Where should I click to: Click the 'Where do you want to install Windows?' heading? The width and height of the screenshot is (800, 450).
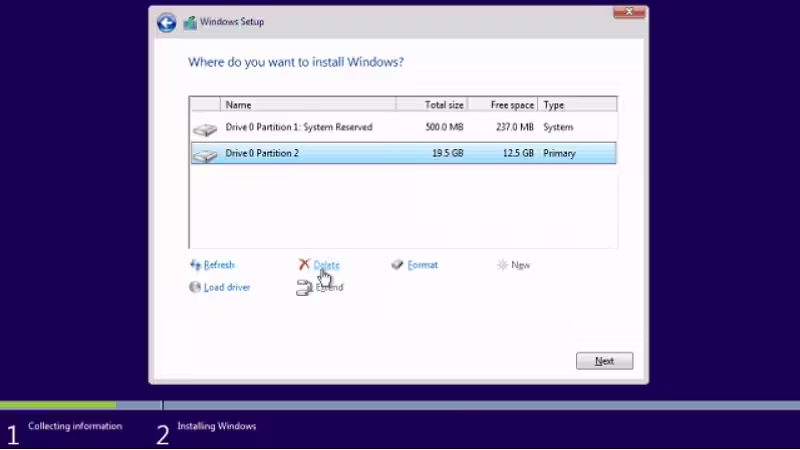pyautogui.click(x=296, y=62)
